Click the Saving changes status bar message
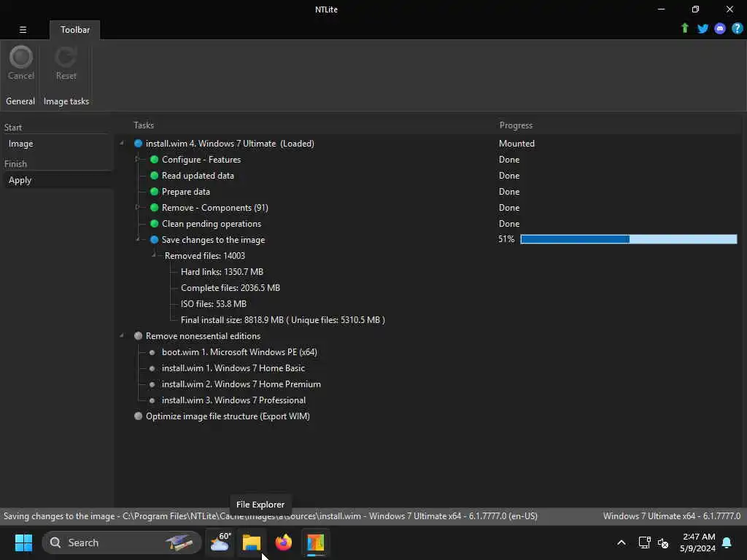Image resolution: width=747 pixels, height=560 pixels. click(270, 516)
